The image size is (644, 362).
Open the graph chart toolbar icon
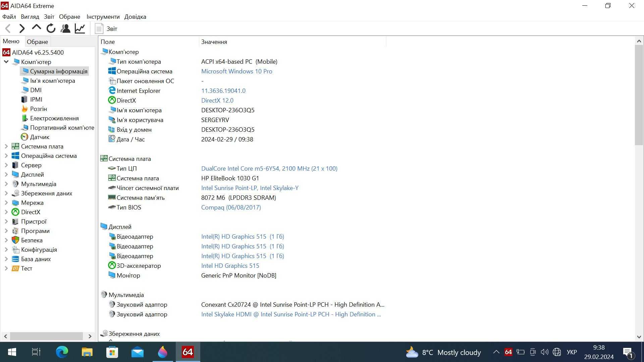(80, 28)
